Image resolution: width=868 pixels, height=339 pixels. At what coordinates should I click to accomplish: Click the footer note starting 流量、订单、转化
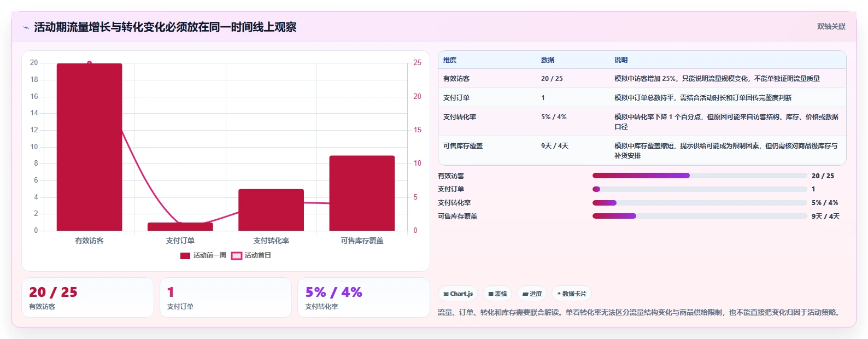(640, 312)
